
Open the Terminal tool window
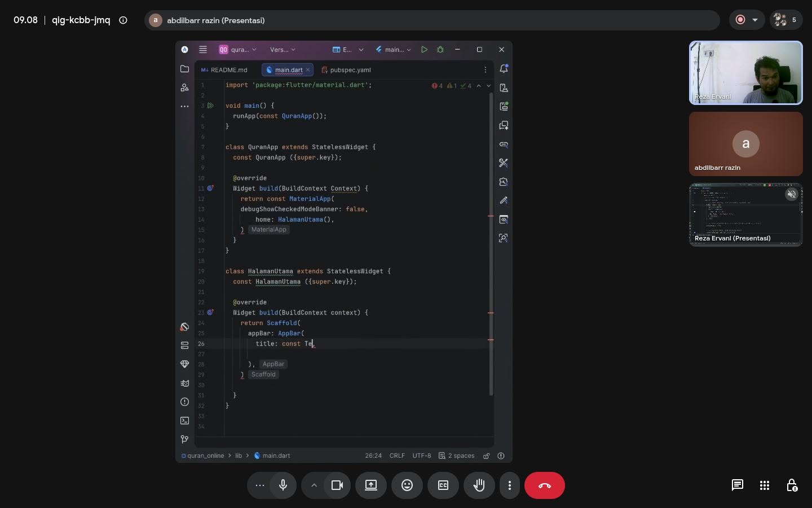[184, 421]
